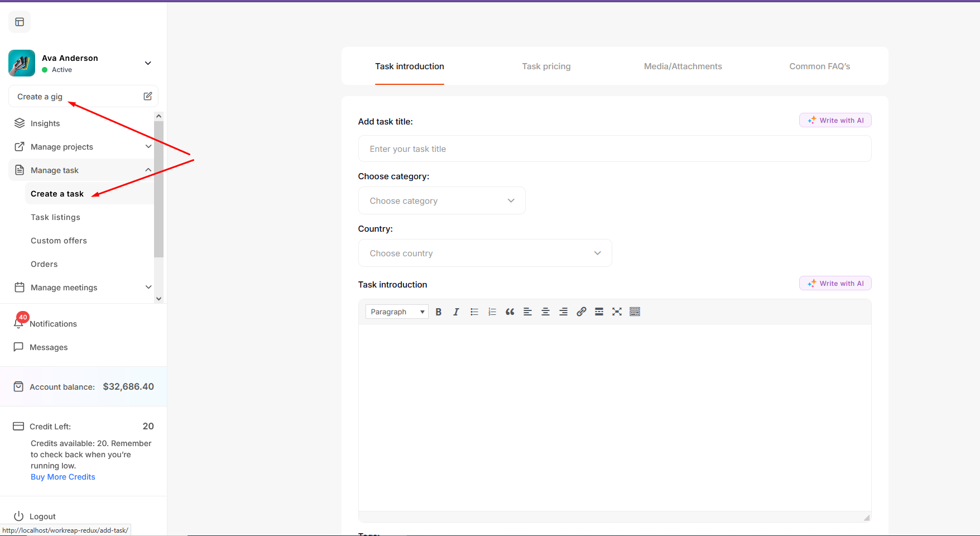The height and width of the screenshot is (536, 980).
Task: Apply numbered list formatting
Action: (x=492, y=312)
